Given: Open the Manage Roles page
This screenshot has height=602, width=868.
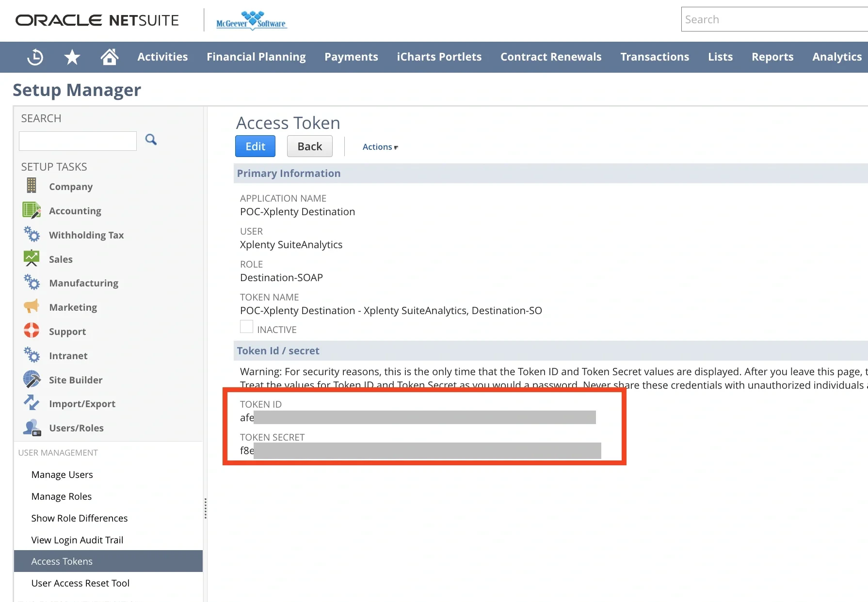Looking at the screenshot, I should tap(61, 496).
